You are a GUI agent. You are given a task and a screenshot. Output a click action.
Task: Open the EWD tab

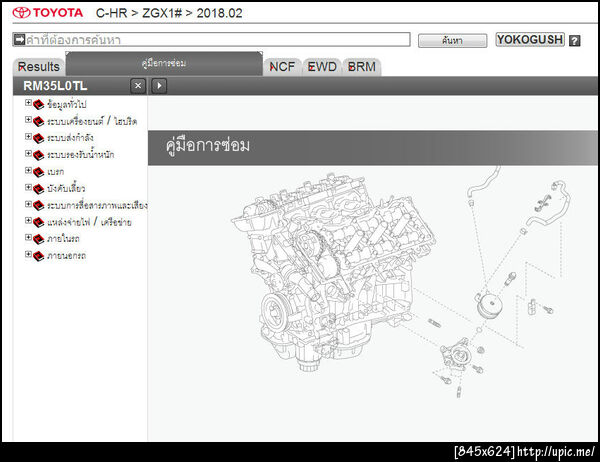click(322, 67)
